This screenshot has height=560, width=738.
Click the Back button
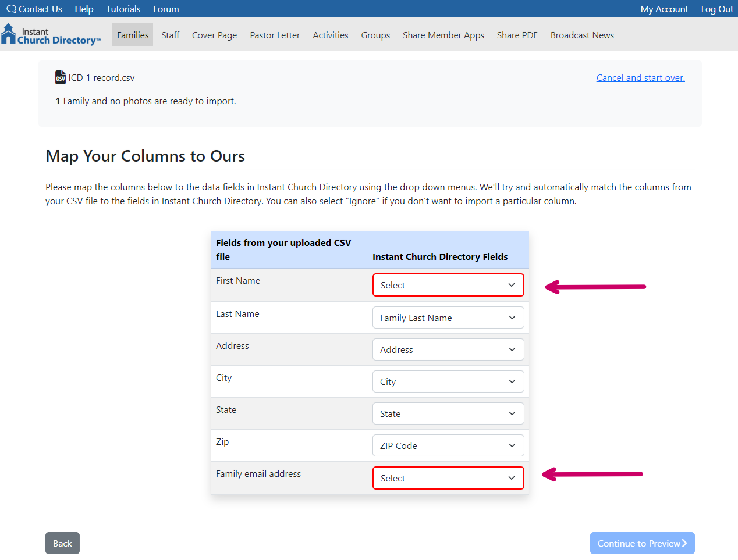[x=62, y=543]
